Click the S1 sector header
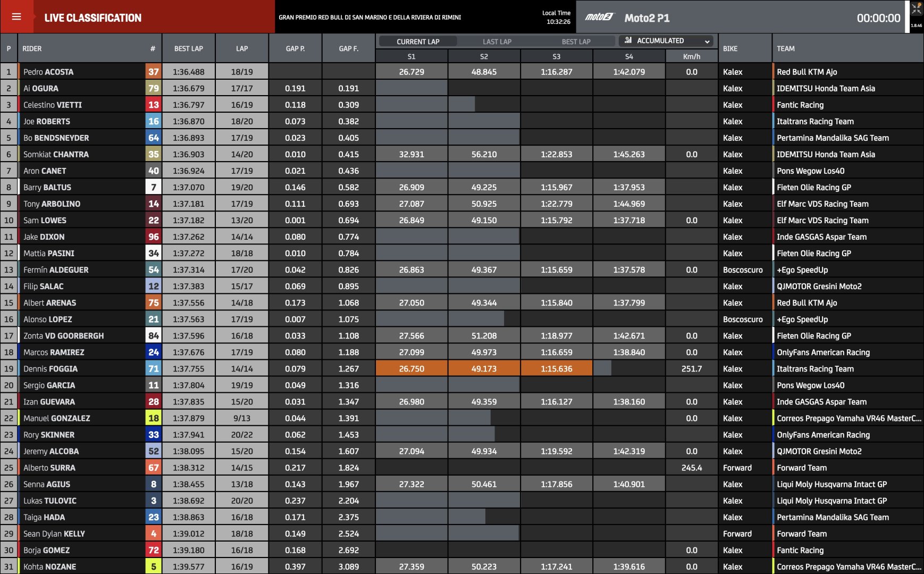The image size is (924, 574). point(411,56)
